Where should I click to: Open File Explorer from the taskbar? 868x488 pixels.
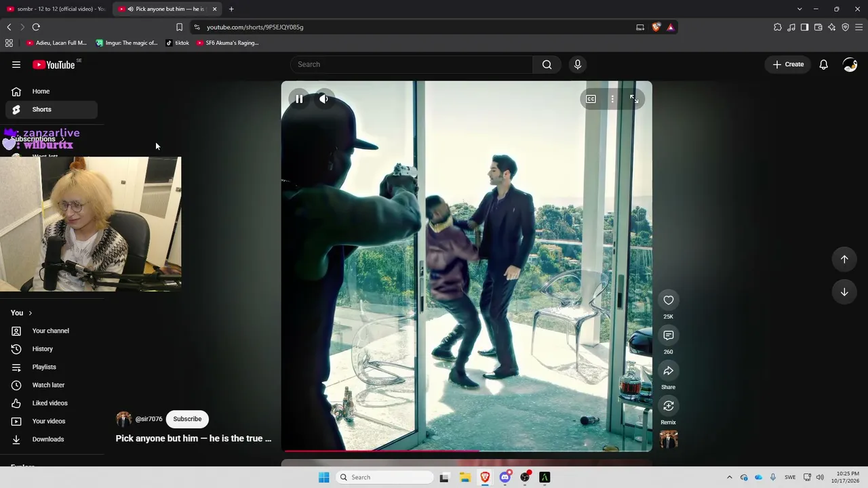tap(465, 477)
